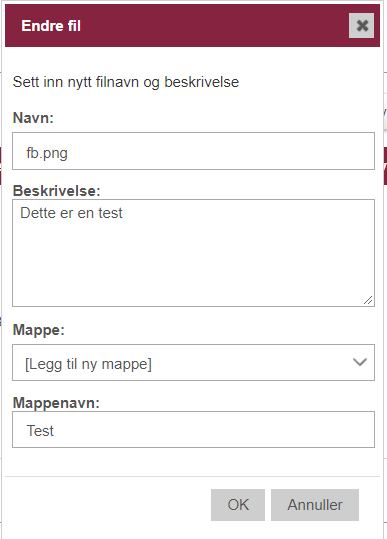This screenshot has height=539, width=387.
Task: Place cursor on the fb.png text
Action: [x=47, y=153]
